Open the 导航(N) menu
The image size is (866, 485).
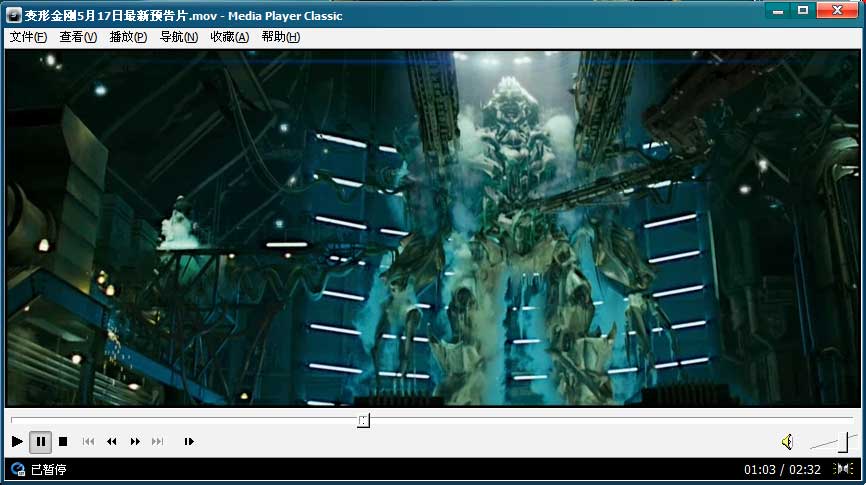(179, 37)
